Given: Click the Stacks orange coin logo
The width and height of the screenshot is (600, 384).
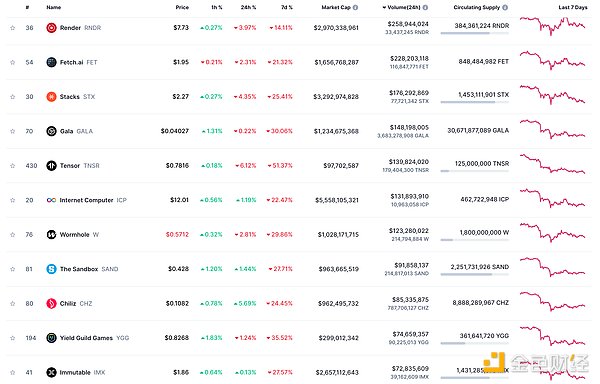Looking at the screenshot, I should pos(51,96).
